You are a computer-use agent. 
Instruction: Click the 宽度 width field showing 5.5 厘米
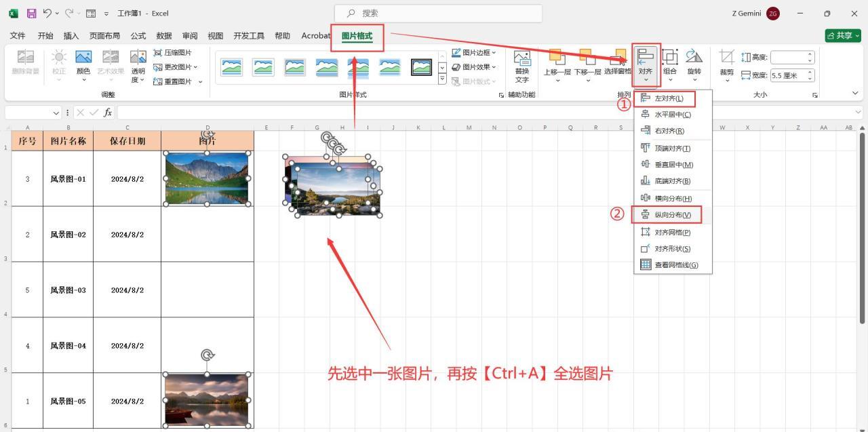tap(792, 75)
